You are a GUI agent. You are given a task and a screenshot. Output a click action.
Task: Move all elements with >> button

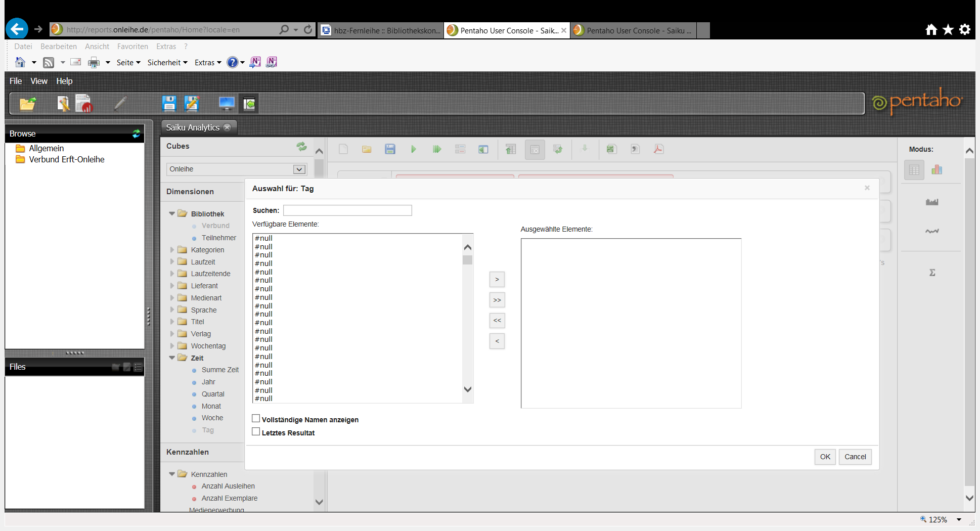(x=497, y=300)
